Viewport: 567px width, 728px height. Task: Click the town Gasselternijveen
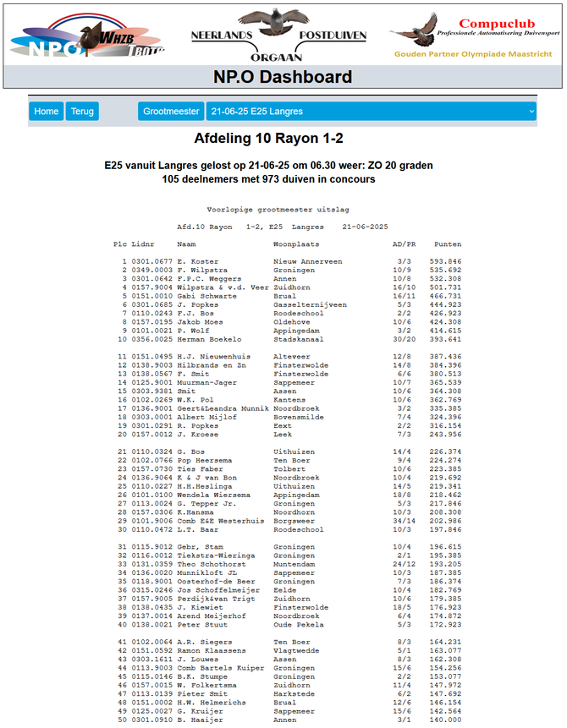pos(310,305)
